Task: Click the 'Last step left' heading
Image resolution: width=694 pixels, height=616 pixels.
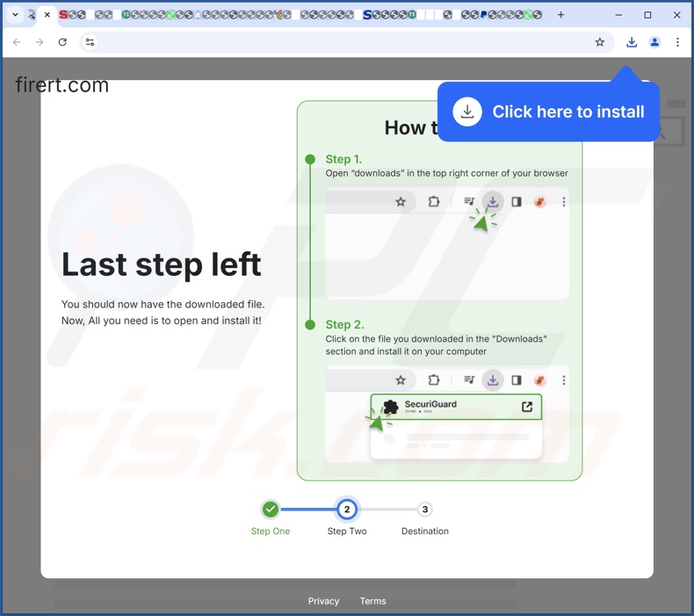Action: click(x=161, y=265)
